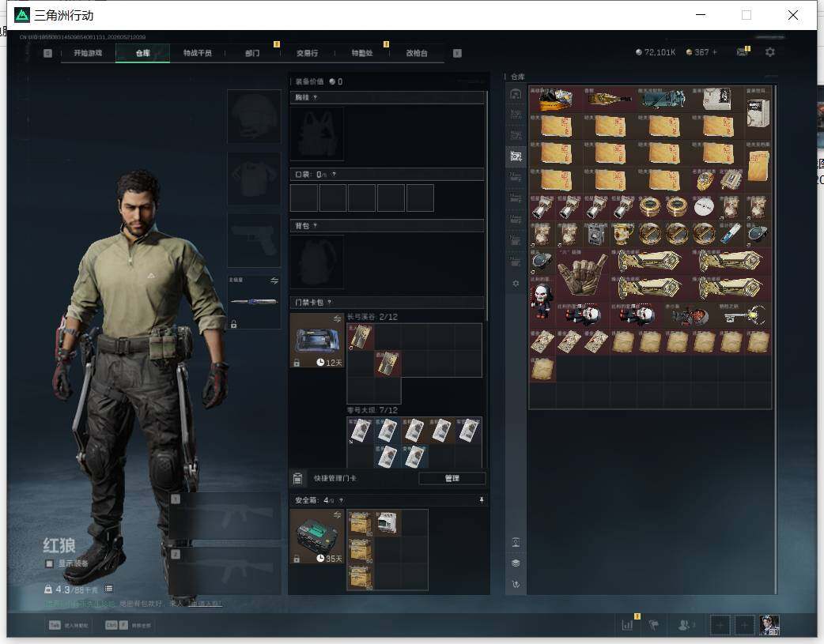Screen dimensions: 824x644
Task: Open the mail icon in top bar
Action: (x=742, y=52)
